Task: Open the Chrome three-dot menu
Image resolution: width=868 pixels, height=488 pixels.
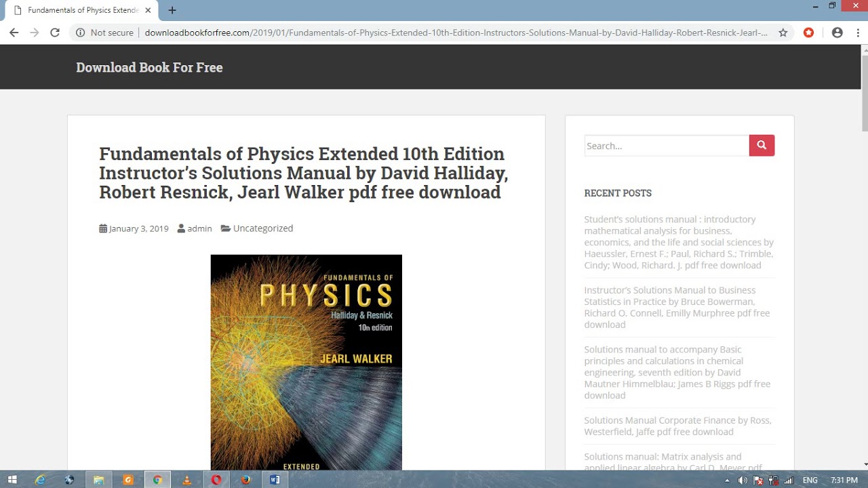Action: coord(856,33)
